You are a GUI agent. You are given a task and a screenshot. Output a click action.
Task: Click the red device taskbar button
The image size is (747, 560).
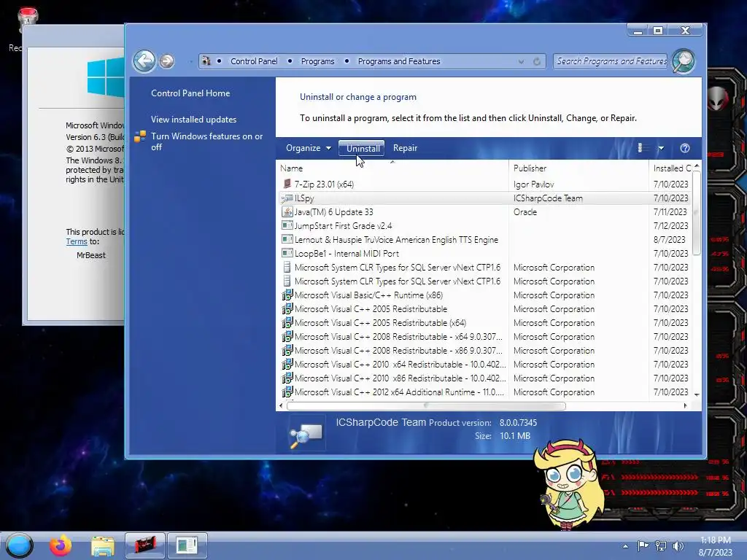coord(145,545)
